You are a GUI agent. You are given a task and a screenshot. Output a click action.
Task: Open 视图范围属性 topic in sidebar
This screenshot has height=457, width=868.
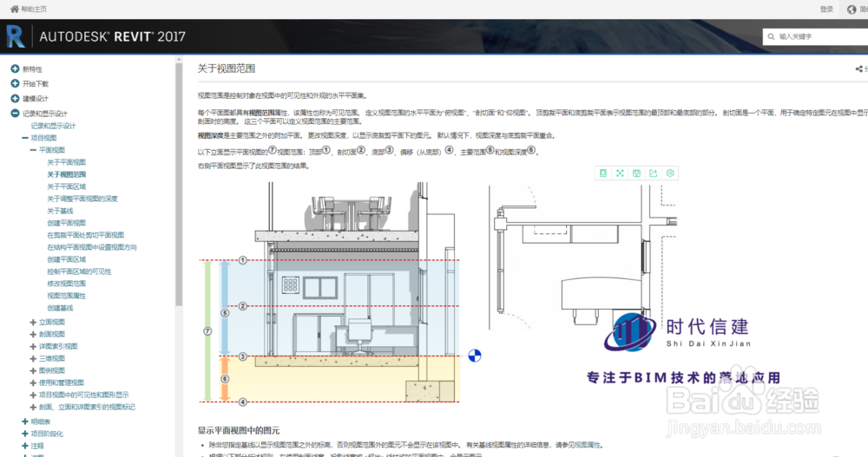point(67,296)
